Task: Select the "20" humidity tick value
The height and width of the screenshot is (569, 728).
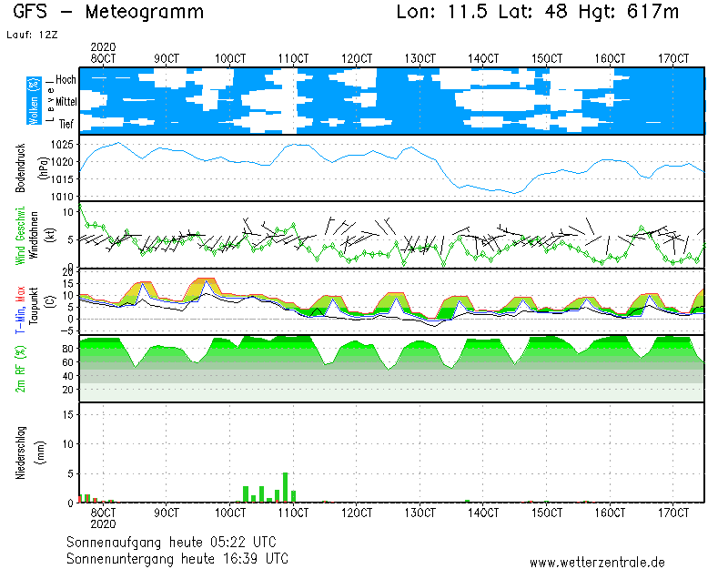Action: (67, 390)
